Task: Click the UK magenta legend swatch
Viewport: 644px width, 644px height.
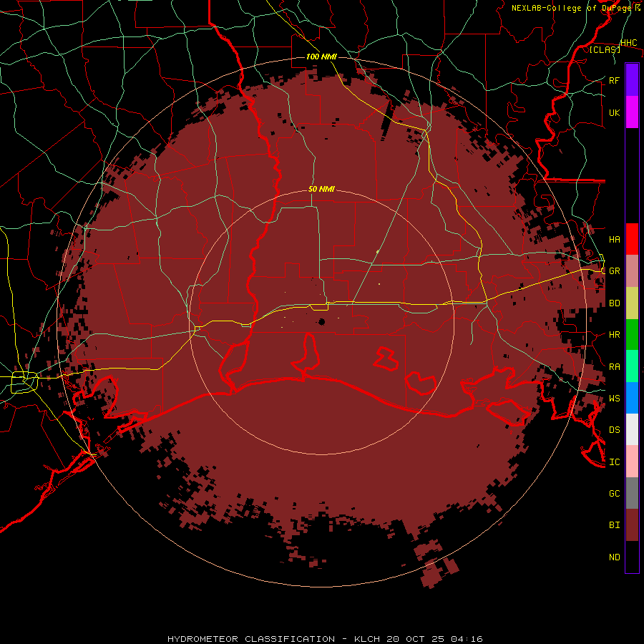Action: pyautogui.click(x=632, y=112)
